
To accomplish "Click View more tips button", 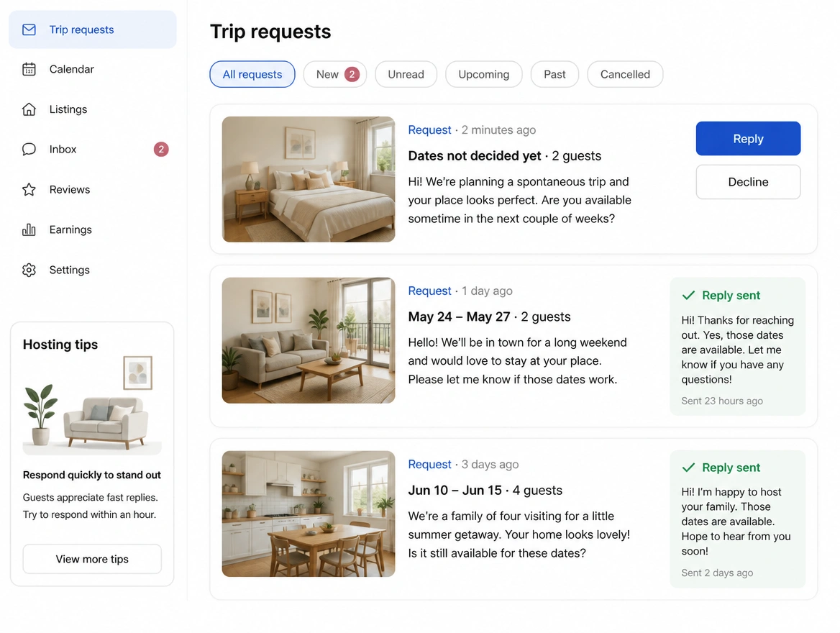I will coord(92,558).
